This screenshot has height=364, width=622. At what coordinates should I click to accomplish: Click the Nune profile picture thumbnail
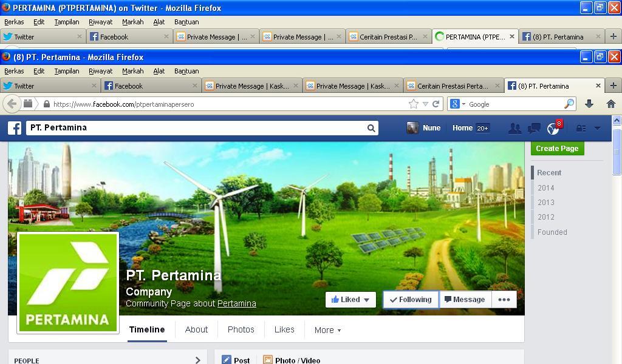tap(412, 128)
